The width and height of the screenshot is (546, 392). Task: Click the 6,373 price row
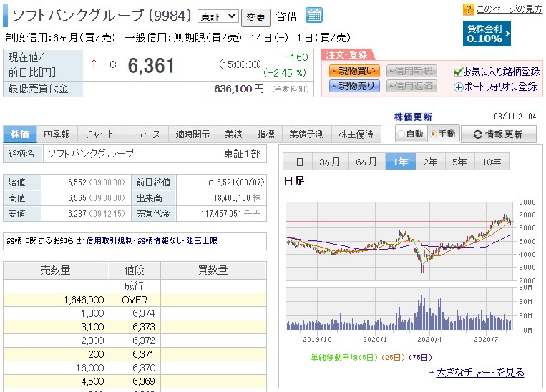pos(135,327)
